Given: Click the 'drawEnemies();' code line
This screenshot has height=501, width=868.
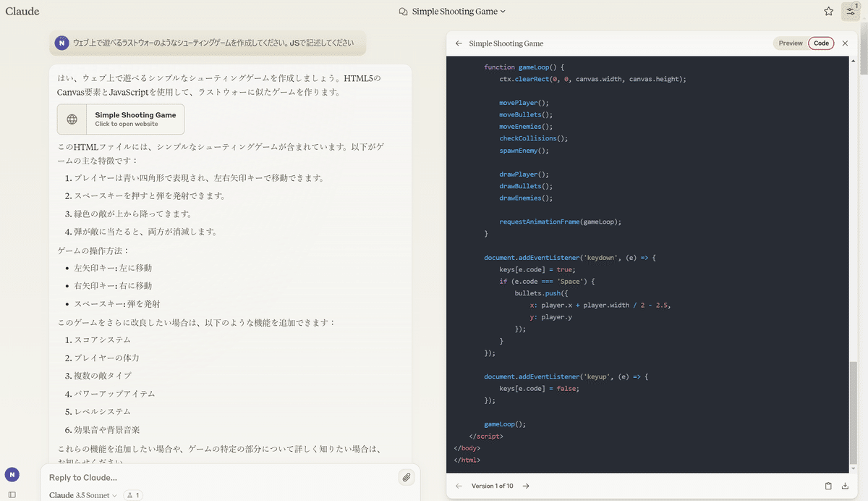Looking at the screenshot, I should click(526, 198).
